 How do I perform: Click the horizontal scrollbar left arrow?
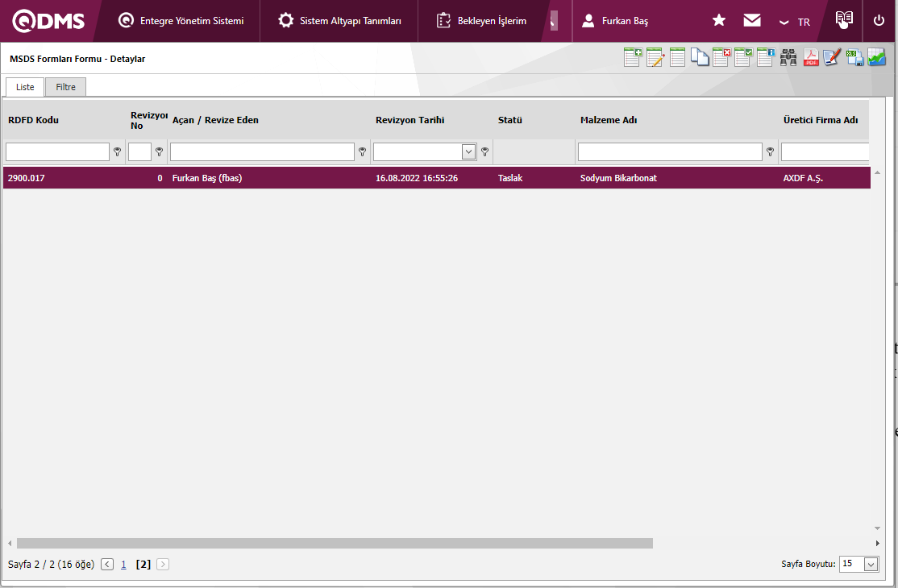[9, 543]
